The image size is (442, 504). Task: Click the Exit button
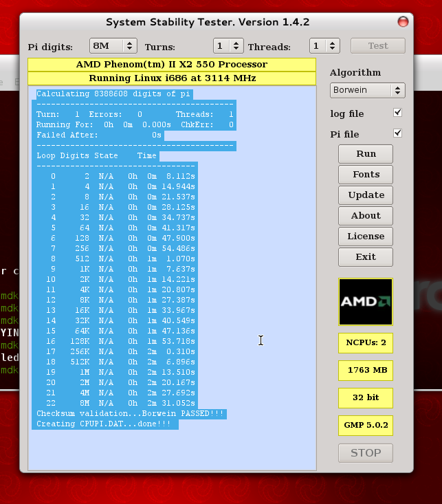[366, 257]
